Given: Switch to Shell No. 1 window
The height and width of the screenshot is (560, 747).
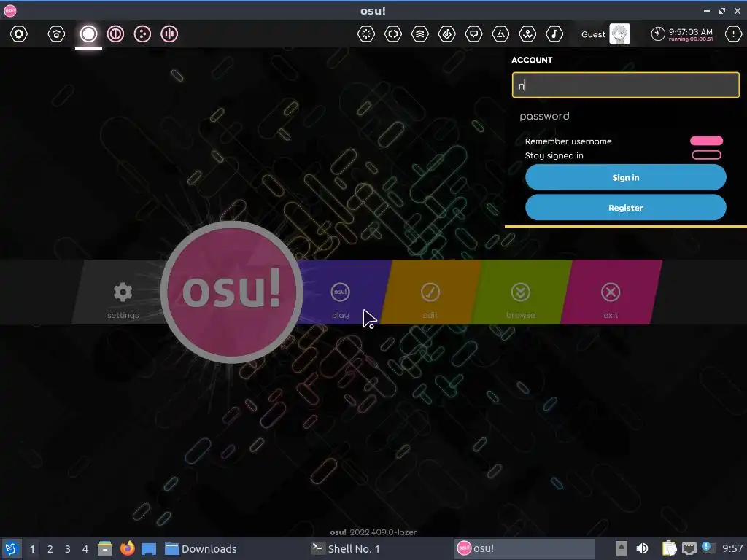Looking at the screenshot, I should [345, 548].
